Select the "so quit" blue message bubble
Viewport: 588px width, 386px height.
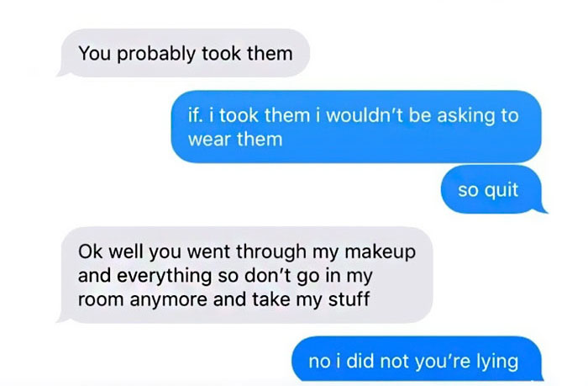click(x=492, y=189)
